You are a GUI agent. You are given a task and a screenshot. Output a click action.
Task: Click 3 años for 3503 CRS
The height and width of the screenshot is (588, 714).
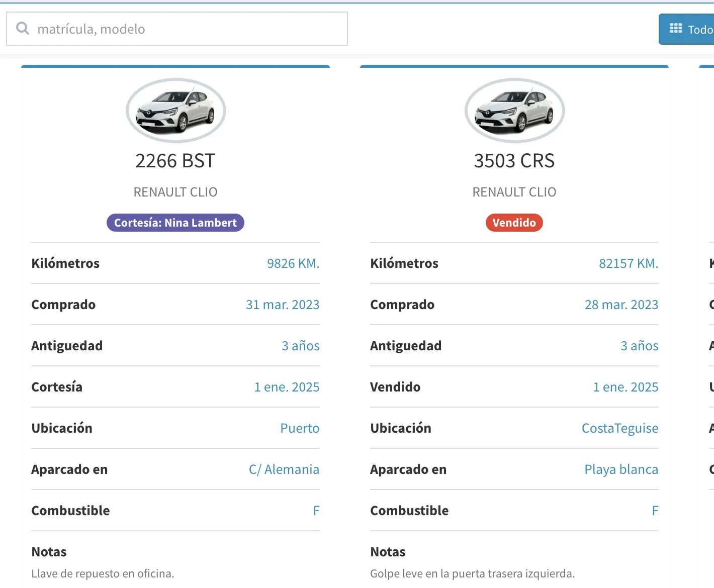640,346
